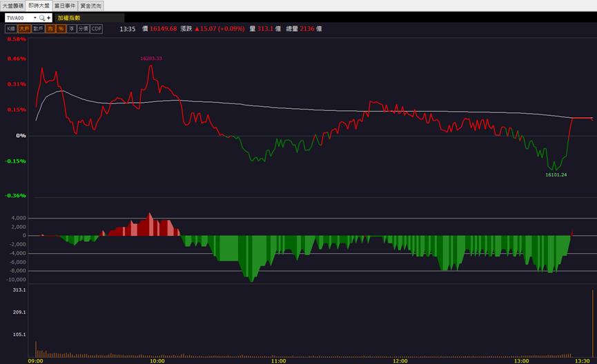The height and width of the screenshot is (364, 597).
Task: Toggle the 大戶 display button
Action: (x=24, y=28)
